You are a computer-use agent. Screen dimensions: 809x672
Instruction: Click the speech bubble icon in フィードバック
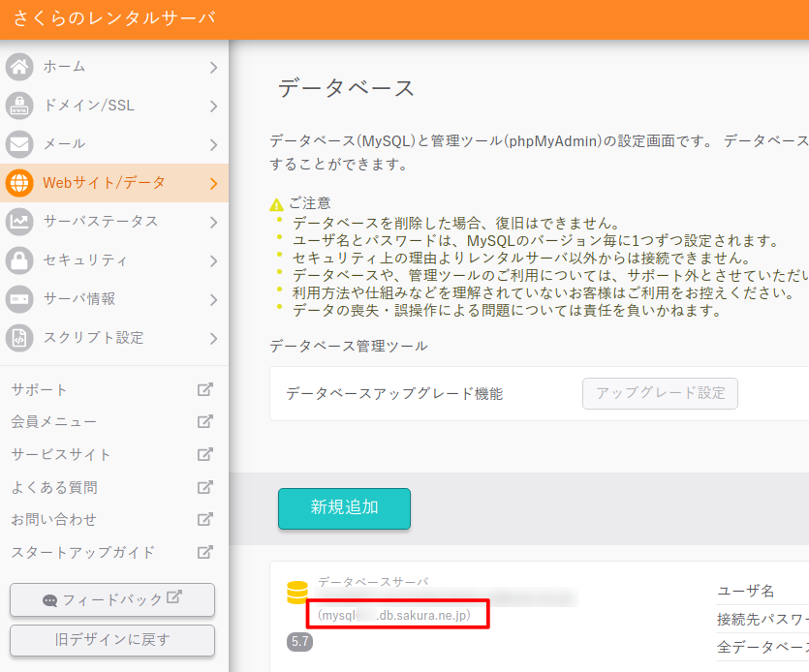coord(50,600)
